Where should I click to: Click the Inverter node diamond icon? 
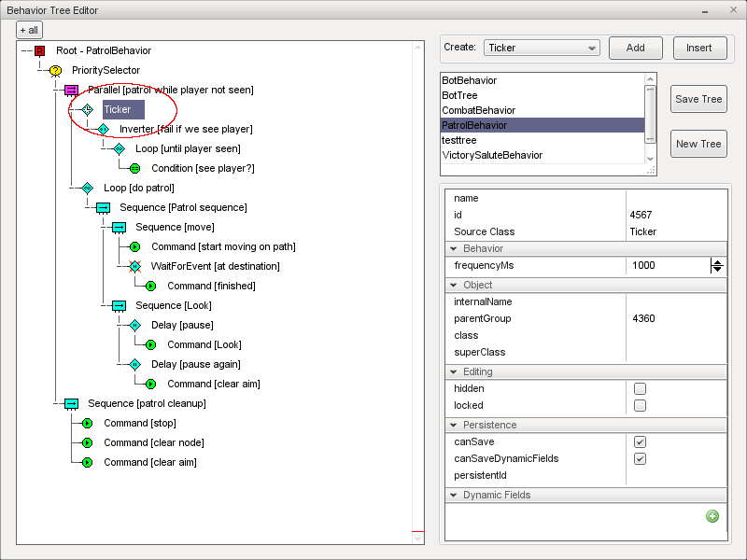(103, 129)
